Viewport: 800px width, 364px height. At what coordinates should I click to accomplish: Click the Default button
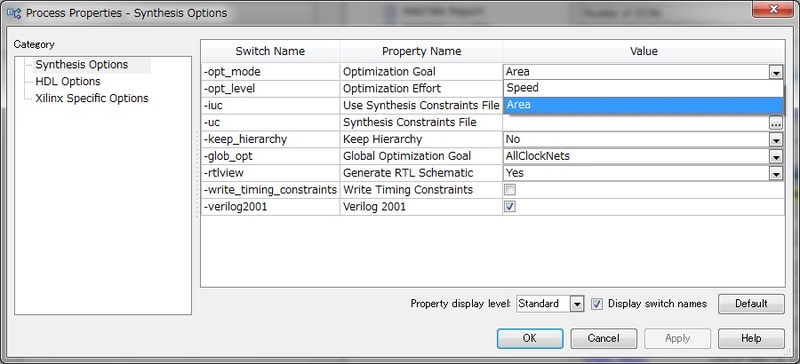[751, 304]
